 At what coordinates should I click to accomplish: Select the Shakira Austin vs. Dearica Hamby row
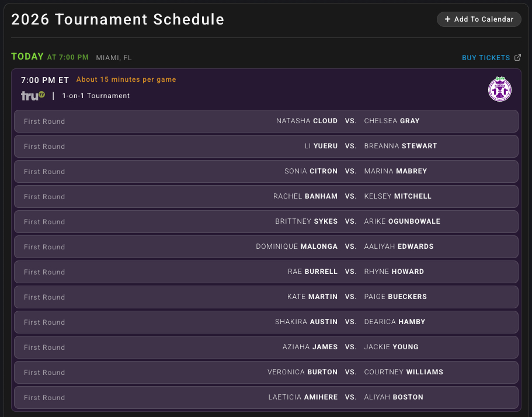(x=266, y=322)
